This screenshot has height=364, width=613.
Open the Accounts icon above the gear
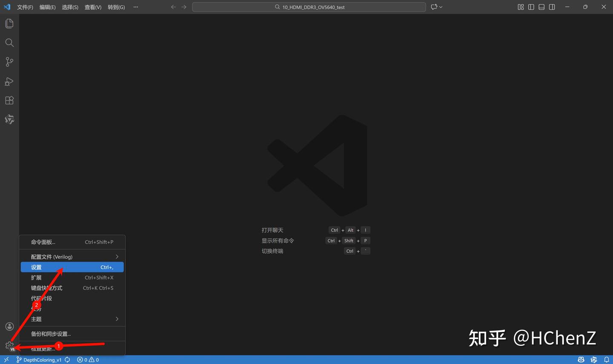[x=9, y=327]
